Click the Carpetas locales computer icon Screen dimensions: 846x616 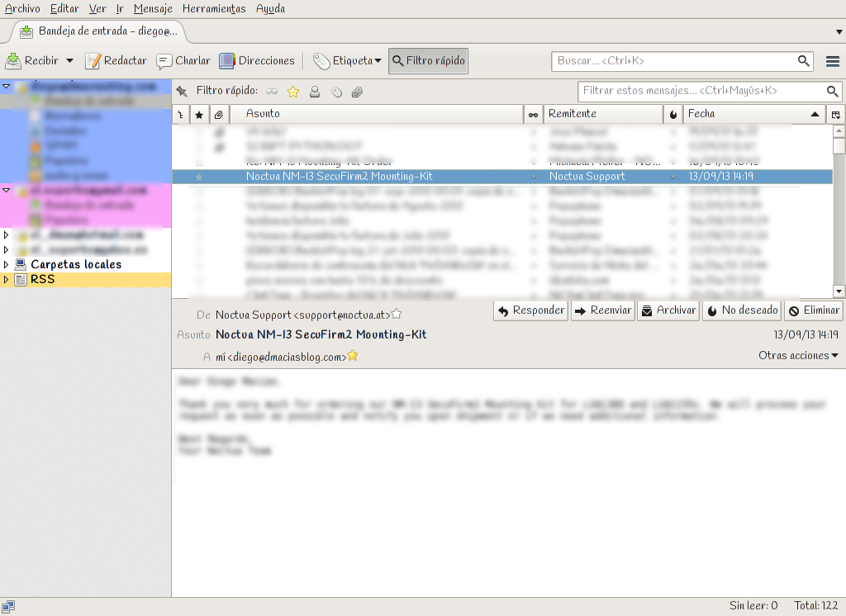(x=21, y=264)
